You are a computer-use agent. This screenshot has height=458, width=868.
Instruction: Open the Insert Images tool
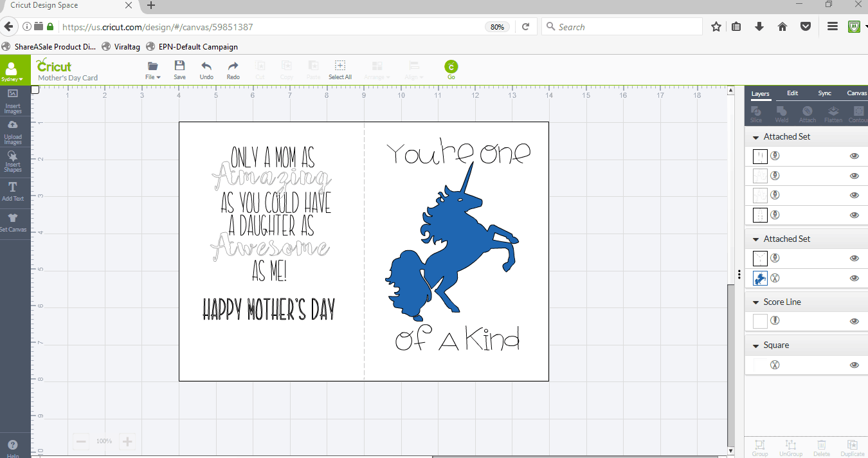tap(13, 101)
